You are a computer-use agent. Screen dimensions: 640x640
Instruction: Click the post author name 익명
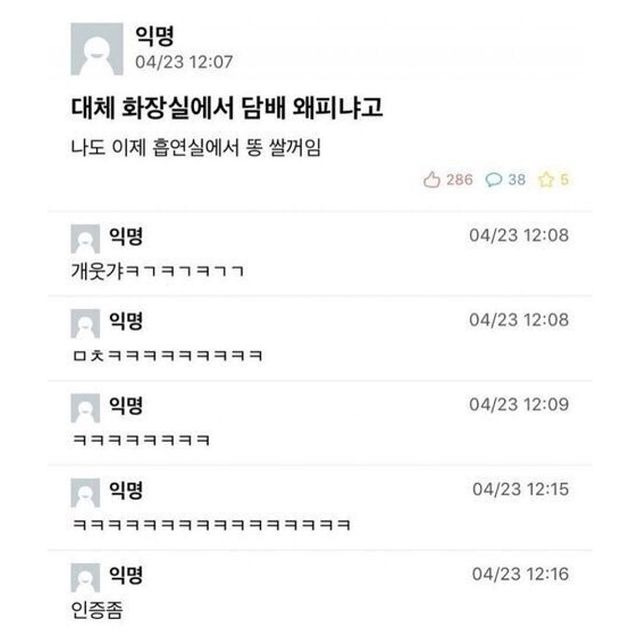tap(155, 36)
